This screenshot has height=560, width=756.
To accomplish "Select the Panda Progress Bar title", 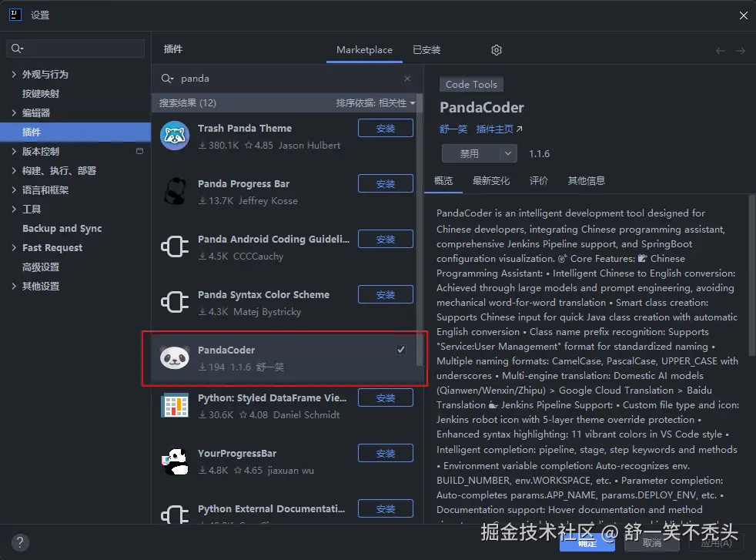I will click(243, 184).
